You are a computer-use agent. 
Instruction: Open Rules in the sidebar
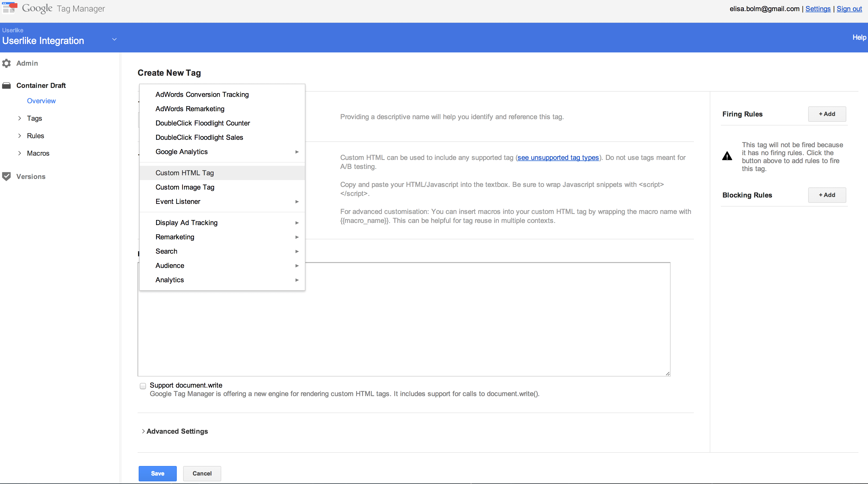point(35,136)
